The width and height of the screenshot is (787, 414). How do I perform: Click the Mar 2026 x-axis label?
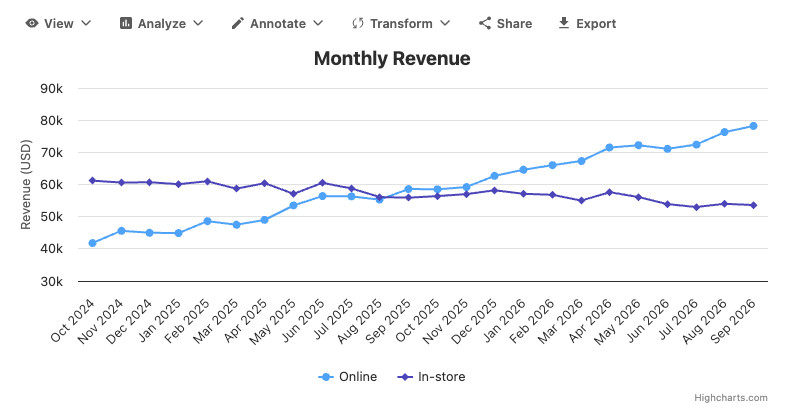(x=560, y=321)
